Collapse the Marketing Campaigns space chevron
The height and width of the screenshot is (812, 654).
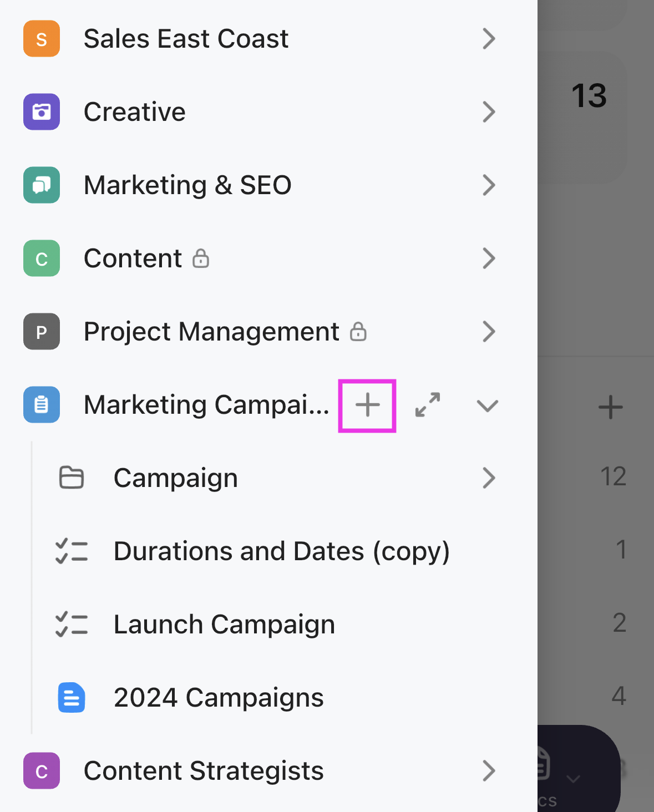point(488,406)
